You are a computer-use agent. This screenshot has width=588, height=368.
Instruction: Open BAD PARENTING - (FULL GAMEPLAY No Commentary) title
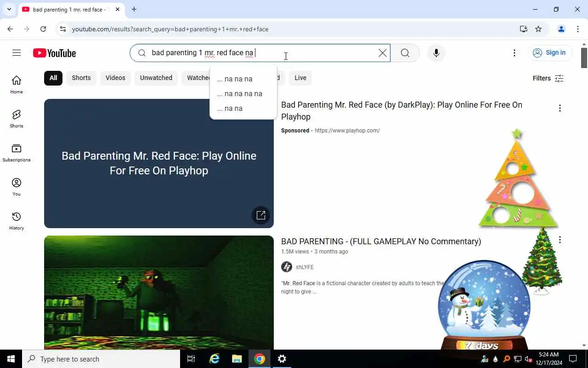(x=381, y=241)
